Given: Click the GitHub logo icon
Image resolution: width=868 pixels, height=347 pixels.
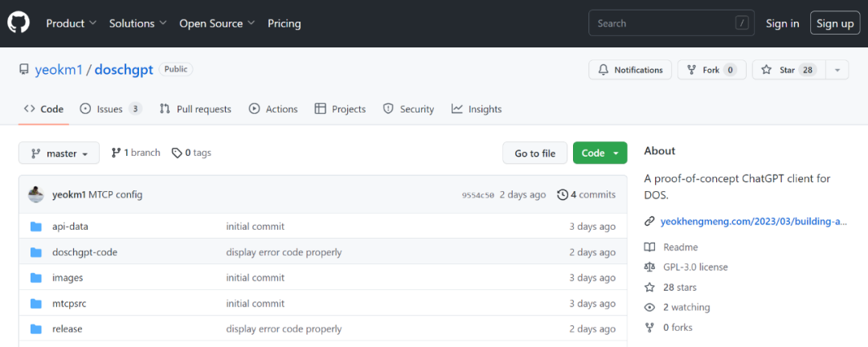Looking at the screenshot, I should tap(18, 23).
